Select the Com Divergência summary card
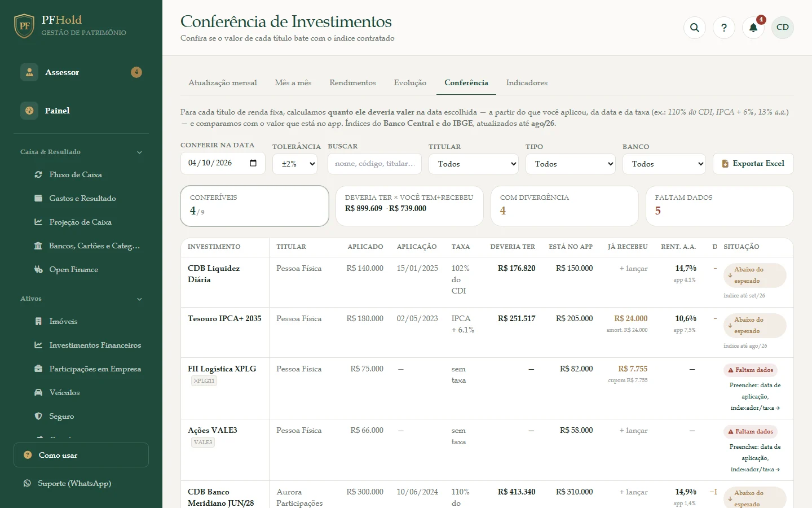 point(564,206)
